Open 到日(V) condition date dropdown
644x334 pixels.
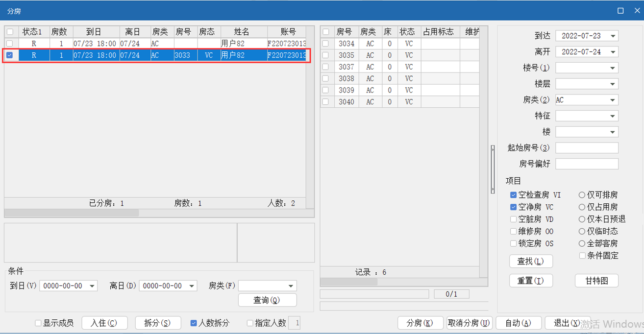pos(92,286)
